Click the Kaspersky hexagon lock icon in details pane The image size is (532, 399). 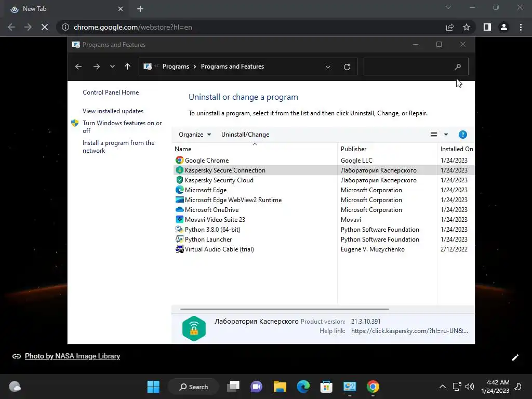click(x=194, y=328)
